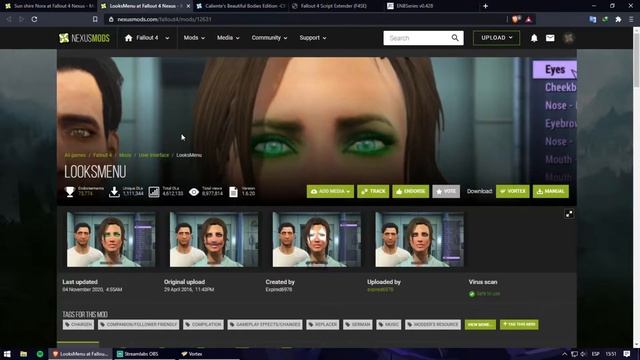Click the Brave shields icon
This screenshot has width=640, height=360.
click(516, 19)
